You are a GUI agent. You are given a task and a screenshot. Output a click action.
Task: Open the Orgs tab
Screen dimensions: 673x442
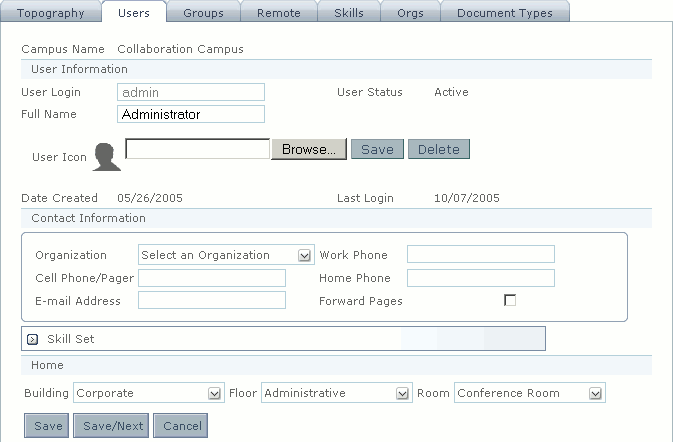pos(410,12)
